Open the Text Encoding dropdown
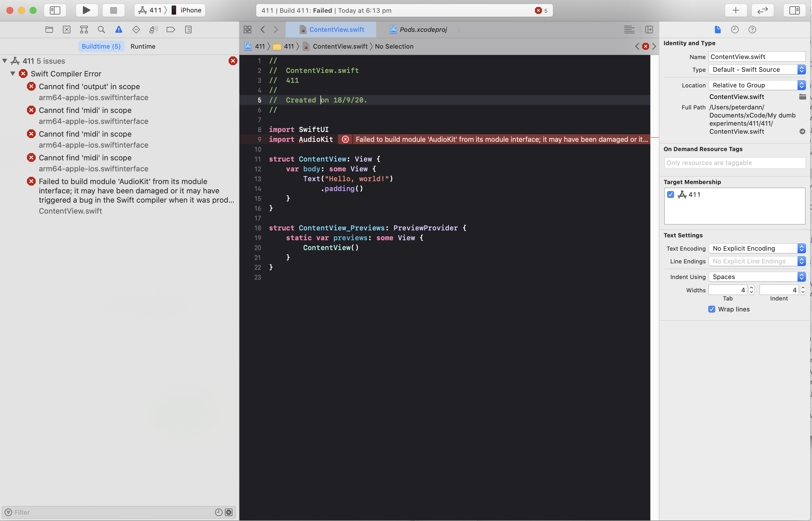Viewport: 812px width, 521px height. [757, 248]
